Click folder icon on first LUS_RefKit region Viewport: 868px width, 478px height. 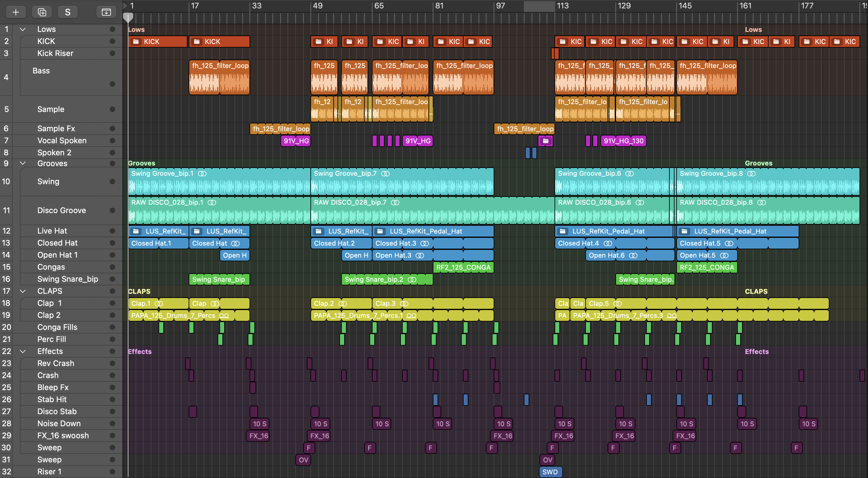click(136, 231)
